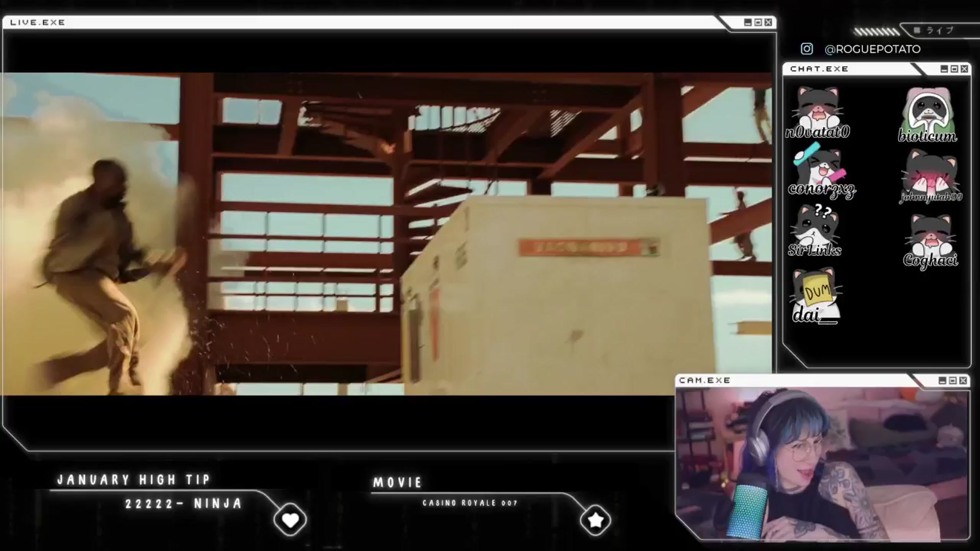Click the CAM.EXE window title
Screen dimensions: 980x551
705,381
